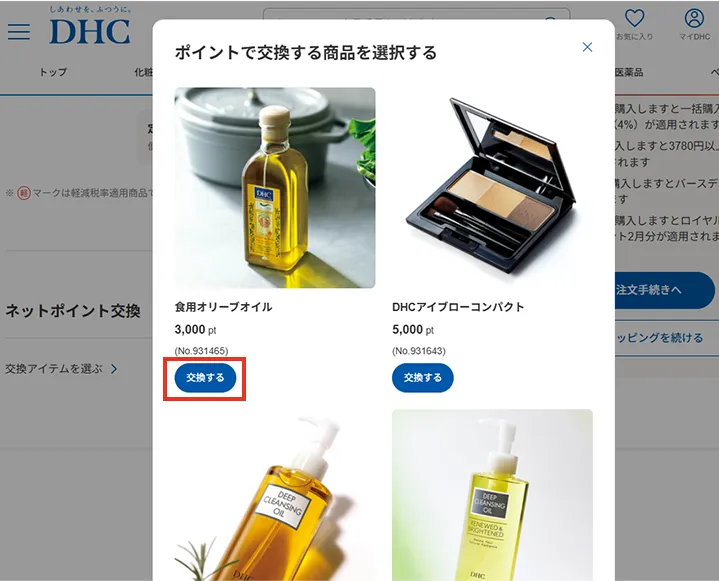Click the 食用オリーブオイル product name

tap(223, 307)
